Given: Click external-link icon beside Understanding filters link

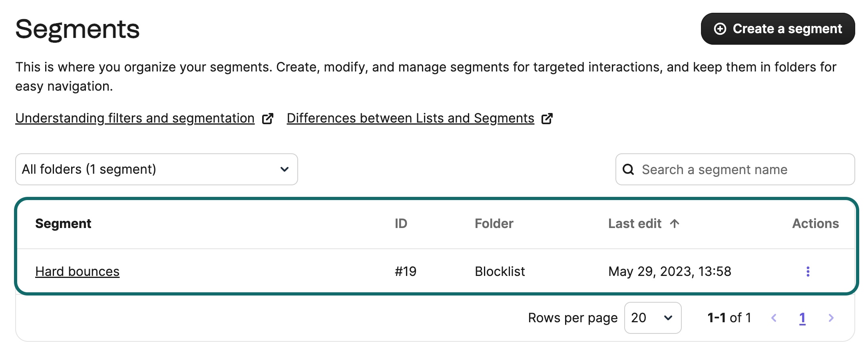Looking at the screenshot, I should [x=267, y=119].
